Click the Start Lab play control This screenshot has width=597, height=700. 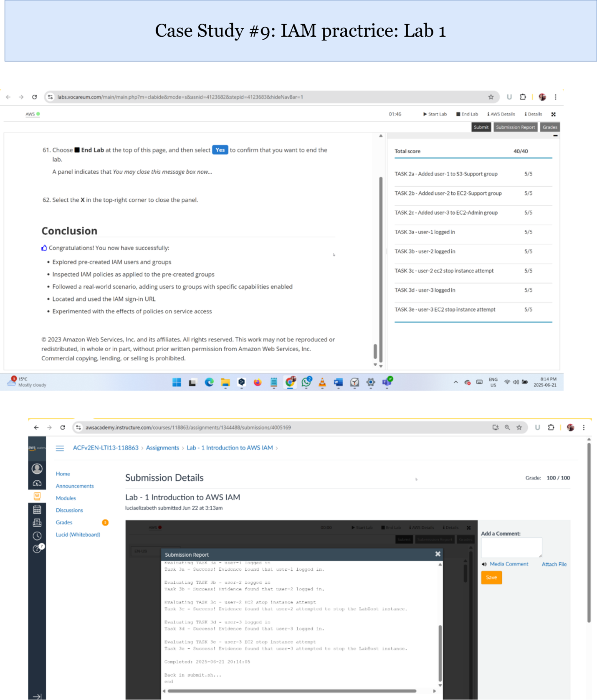(435, 114)
